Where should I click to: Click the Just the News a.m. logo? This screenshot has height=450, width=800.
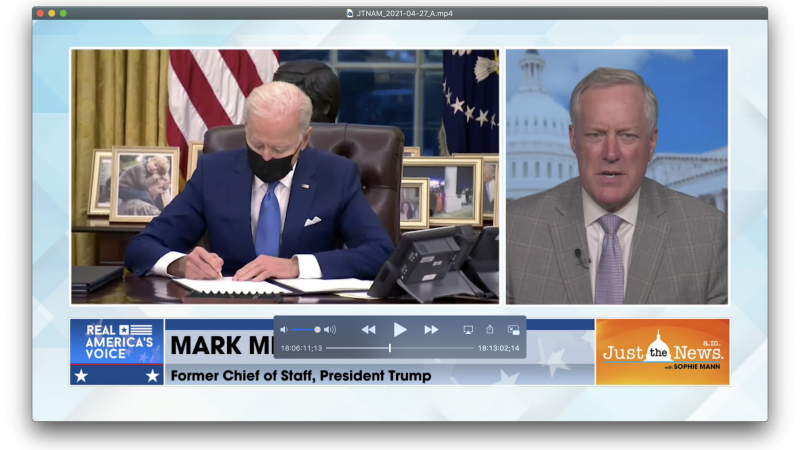[x=663, y=352]
